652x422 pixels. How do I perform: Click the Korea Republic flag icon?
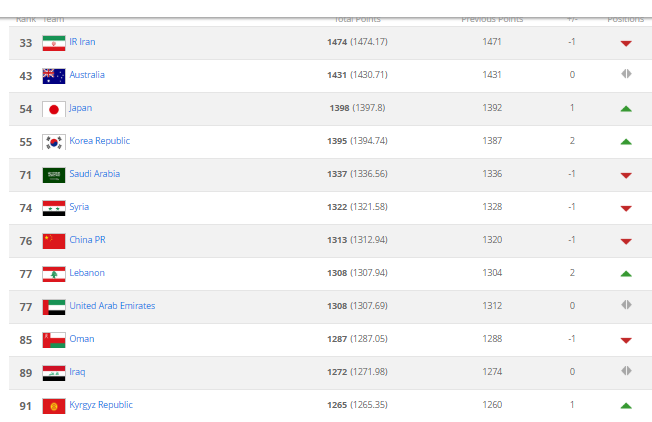[x=53, y=141]
